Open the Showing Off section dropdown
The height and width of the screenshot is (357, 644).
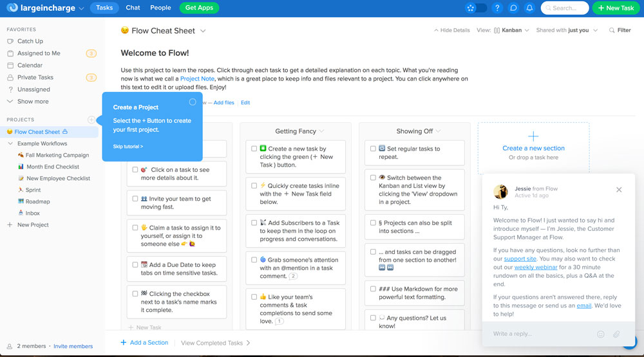438,131
